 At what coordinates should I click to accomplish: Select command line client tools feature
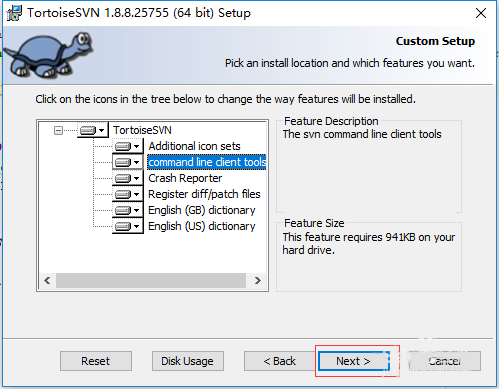click(x=207, y=162)
